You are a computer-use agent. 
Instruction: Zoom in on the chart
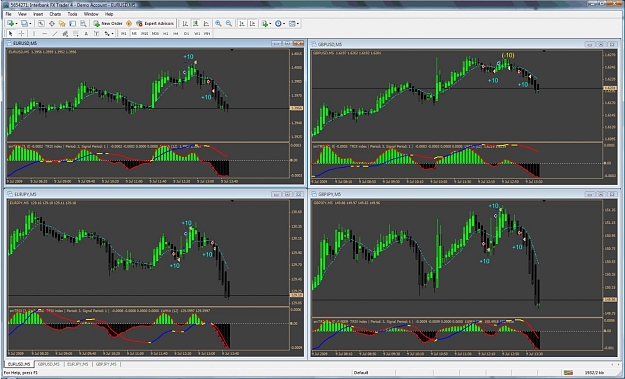point(218,24)
